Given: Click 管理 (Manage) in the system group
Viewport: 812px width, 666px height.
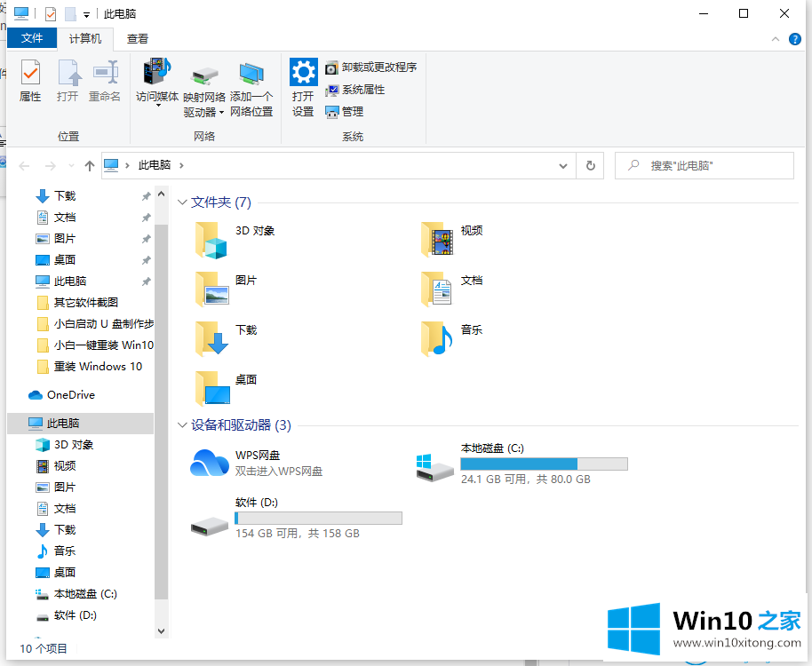Looking at the screenshot, I should coord(345,112).
